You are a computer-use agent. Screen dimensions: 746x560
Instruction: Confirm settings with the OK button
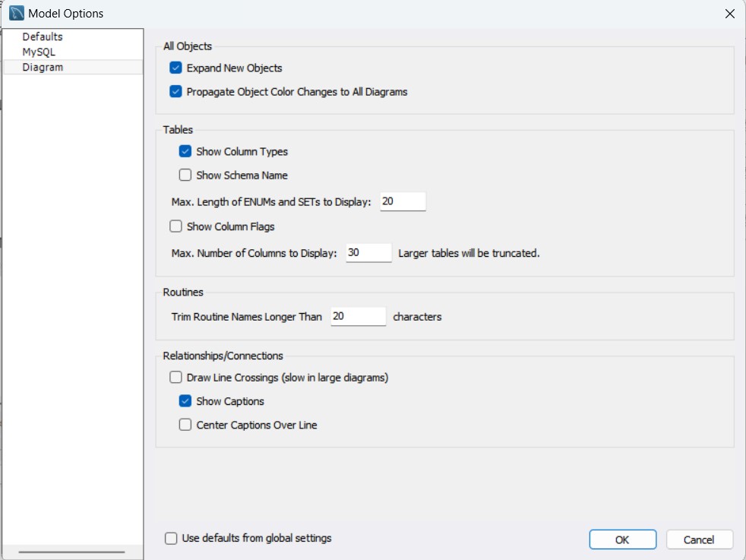[623, 539]
